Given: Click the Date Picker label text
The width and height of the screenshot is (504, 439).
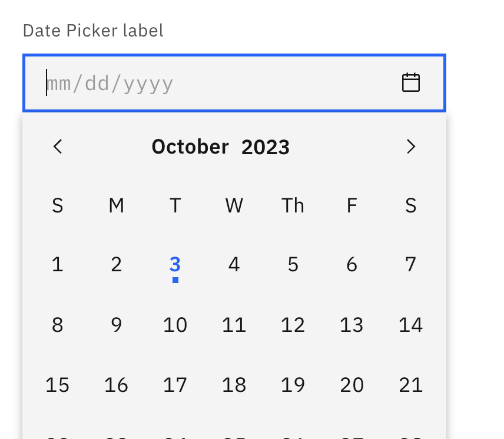Looking at the screenshot, I should [92, 30].
